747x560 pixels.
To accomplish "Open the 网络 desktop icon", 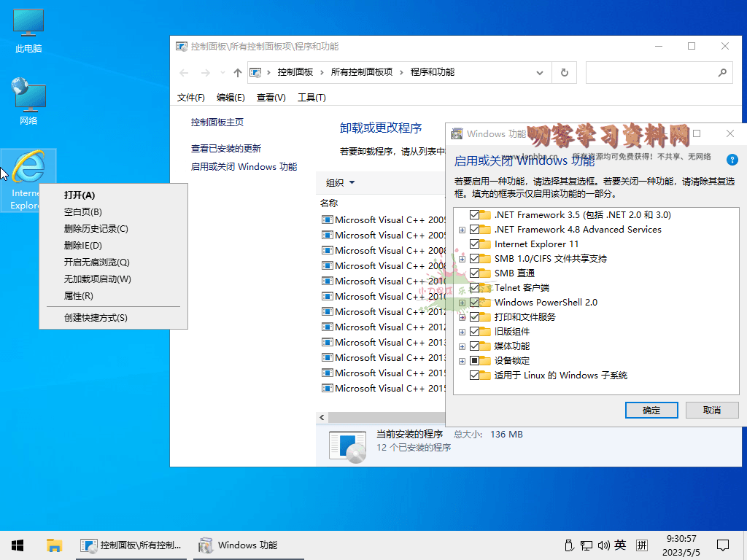I will [27, 98].
